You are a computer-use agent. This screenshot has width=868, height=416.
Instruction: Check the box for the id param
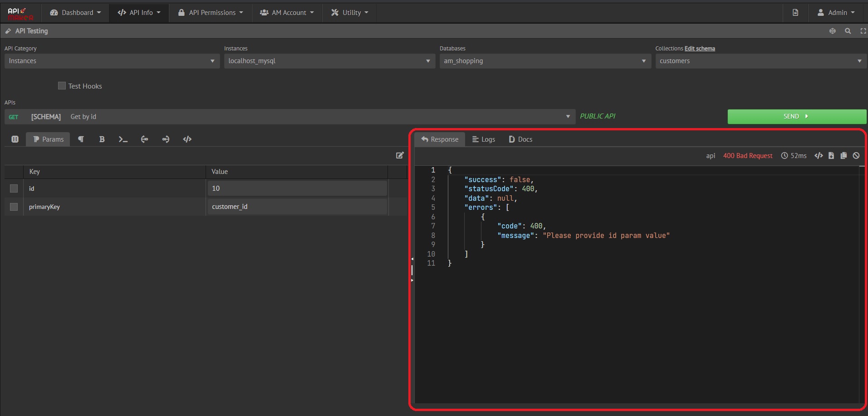[x=14, y=188]
